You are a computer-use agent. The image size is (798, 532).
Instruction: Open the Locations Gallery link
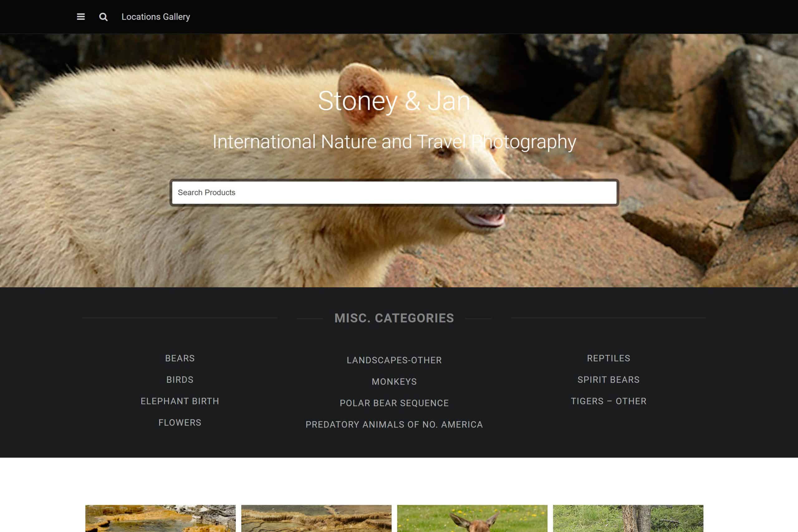tap(156, 17)
